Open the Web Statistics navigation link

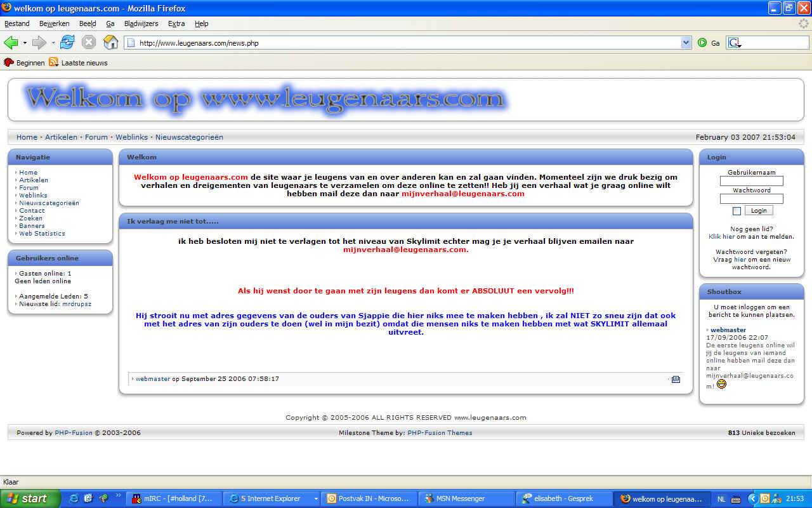(42, 233)
